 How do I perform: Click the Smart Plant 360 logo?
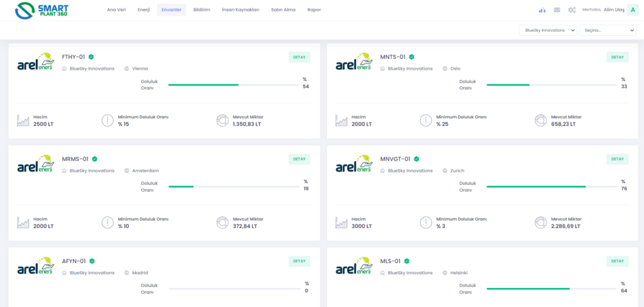pos(42,10)
